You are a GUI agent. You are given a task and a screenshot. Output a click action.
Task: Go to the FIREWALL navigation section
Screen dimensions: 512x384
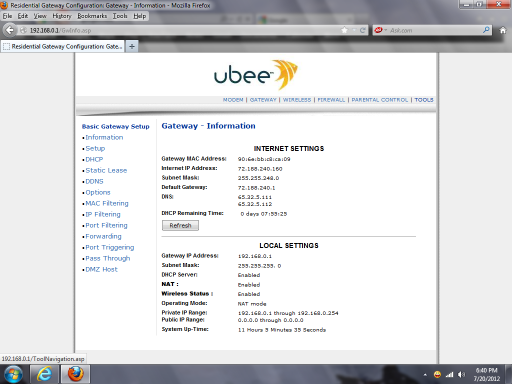[331, 100]
